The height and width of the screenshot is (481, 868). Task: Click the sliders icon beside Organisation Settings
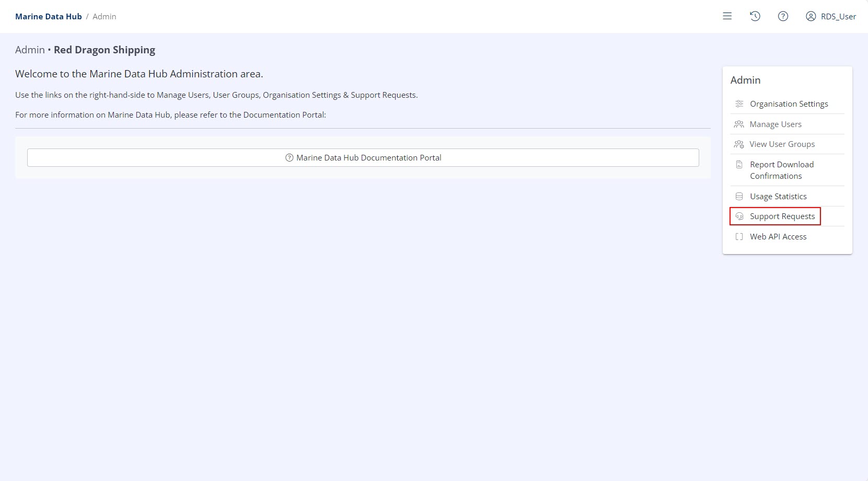coord(739,104)
